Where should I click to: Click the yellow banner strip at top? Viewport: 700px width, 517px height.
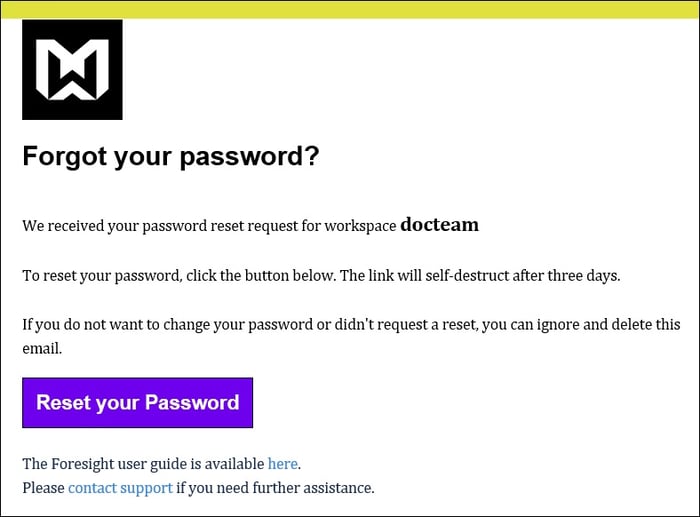(x=350, y=9)
